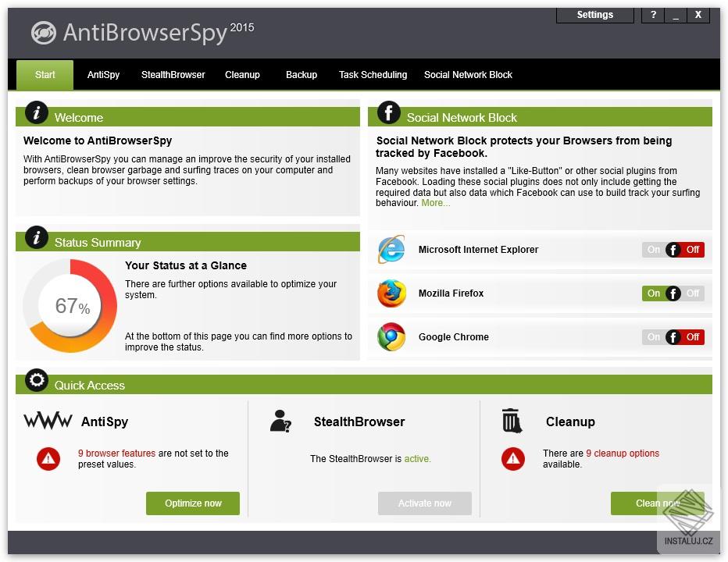Click the Mozilla Firefox label
The image size is (728, 562).
pyautogui.click(x=451, y=293)
